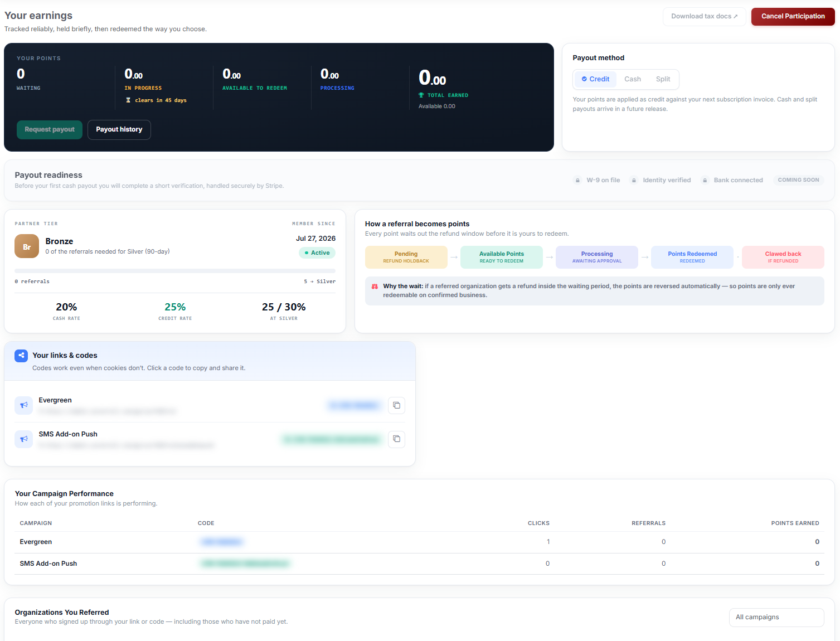Click the Points Redeemed stage chip

click(692, 257)
